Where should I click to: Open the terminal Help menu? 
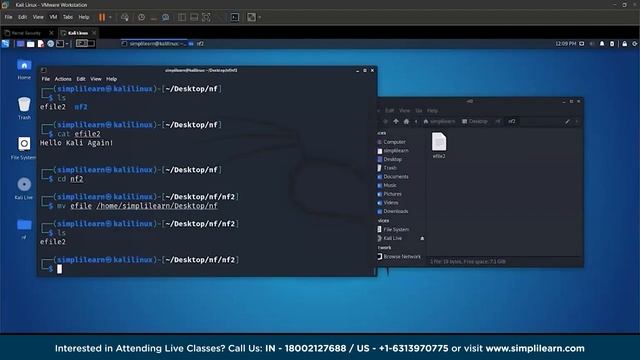(x=111, y=79)
